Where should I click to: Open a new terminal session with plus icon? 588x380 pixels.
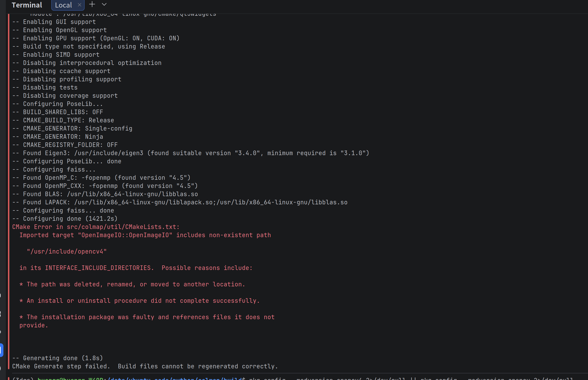pos(92,4)
